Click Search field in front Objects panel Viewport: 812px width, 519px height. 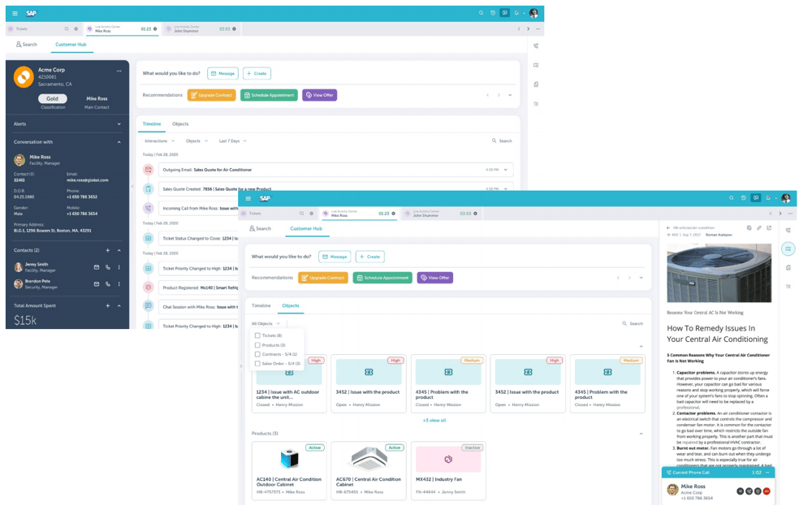[x=633, y=324]
